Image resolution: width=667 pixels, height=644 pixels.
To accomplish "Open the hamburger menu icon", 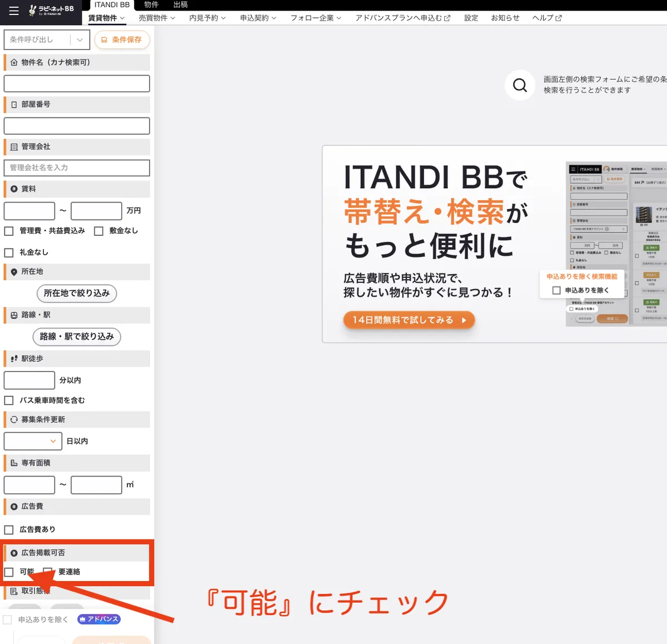I will 14,11.
